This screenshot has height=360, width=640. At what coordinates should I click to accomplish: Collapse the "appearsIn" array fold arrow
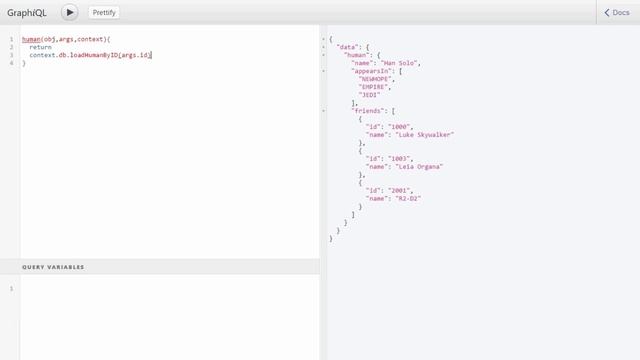(x=324, y=71)
